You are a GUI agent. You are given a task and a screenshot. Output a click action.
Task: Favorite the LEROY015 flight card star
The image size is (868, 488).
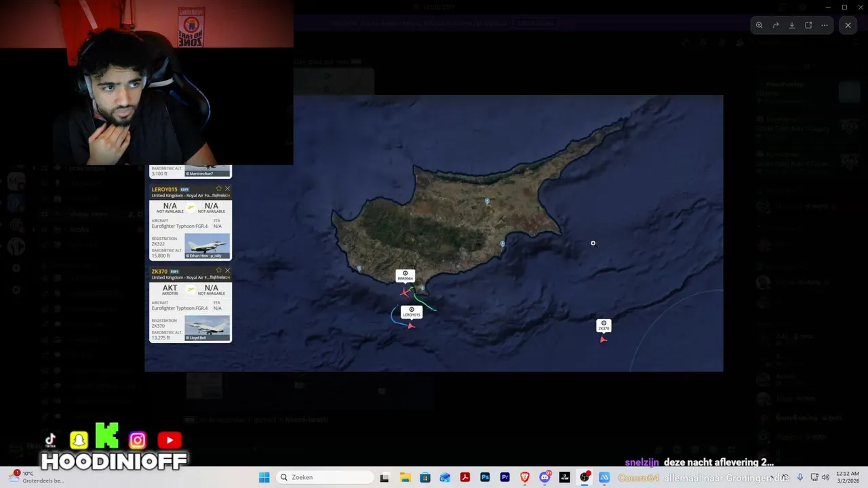[x=218, y=188]
